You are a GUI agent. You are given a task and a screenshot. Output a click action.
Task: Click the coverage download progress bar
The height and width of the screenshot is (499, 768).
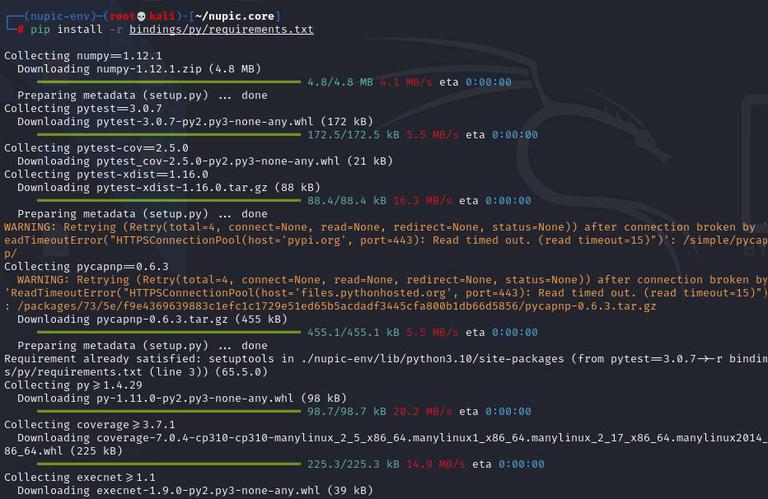pos(168,464)
